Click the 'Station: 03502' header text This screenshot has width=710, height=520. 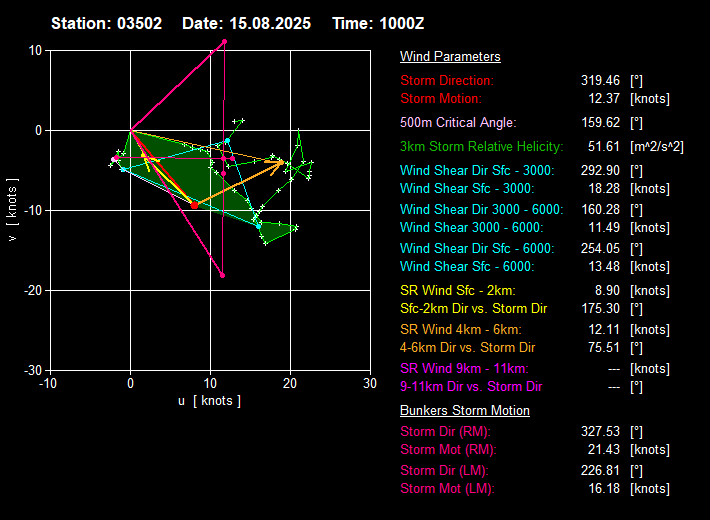(106, 24)
